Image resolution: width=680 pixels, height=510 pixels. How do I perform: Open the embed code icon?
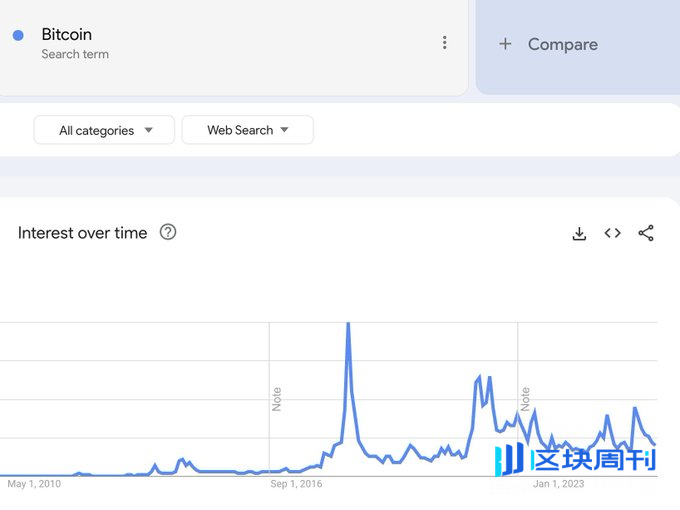click(x=612, y=233)
